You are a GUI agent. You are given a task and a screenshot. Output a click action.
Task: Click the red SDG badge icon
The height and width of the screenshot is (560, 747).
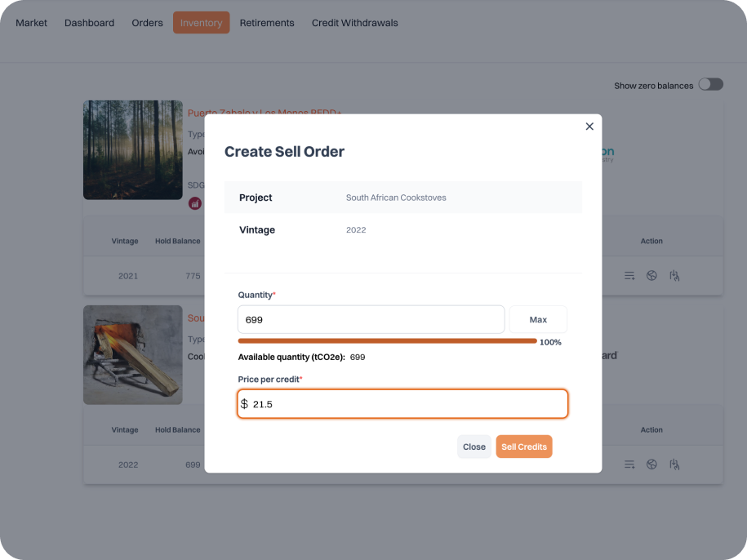(195, 203)
